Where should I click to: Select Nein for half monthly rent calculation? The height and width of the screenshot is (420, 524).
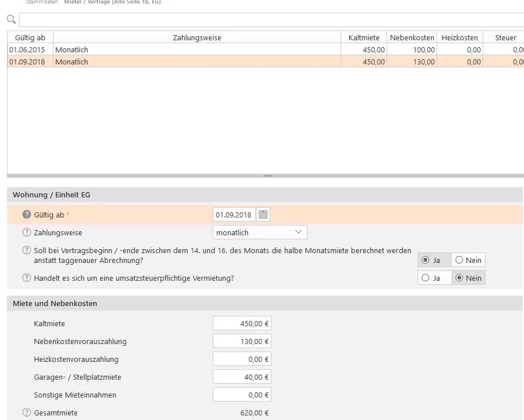tap(468, 260)
